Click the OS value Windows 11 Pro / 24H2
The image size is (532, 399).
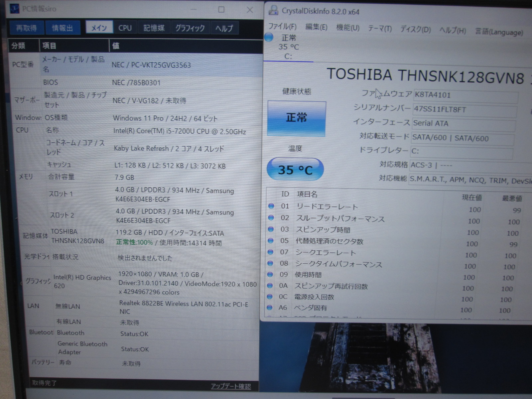[x=165, y=118]
